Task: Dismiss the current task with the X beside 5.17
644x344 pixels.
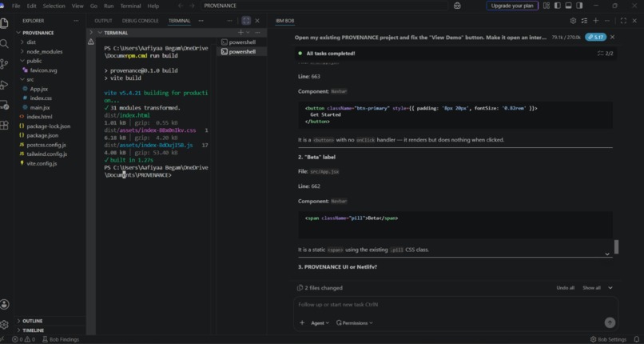Action: [612, 37]
